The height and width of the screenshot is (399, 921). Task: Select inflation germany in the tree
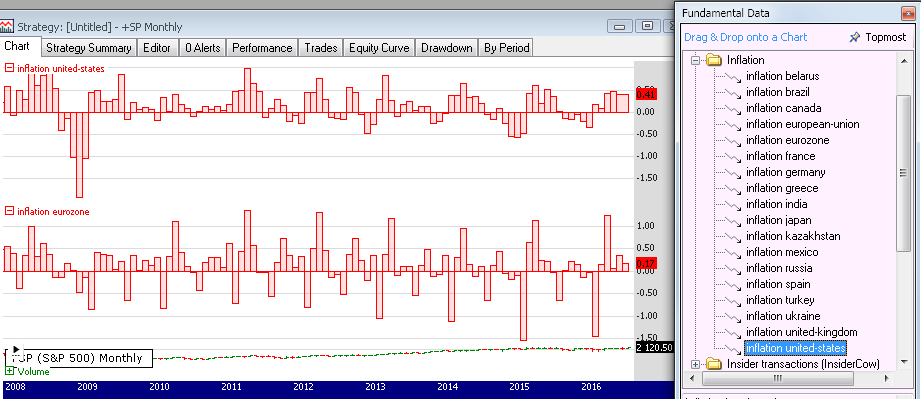point(785,172)
